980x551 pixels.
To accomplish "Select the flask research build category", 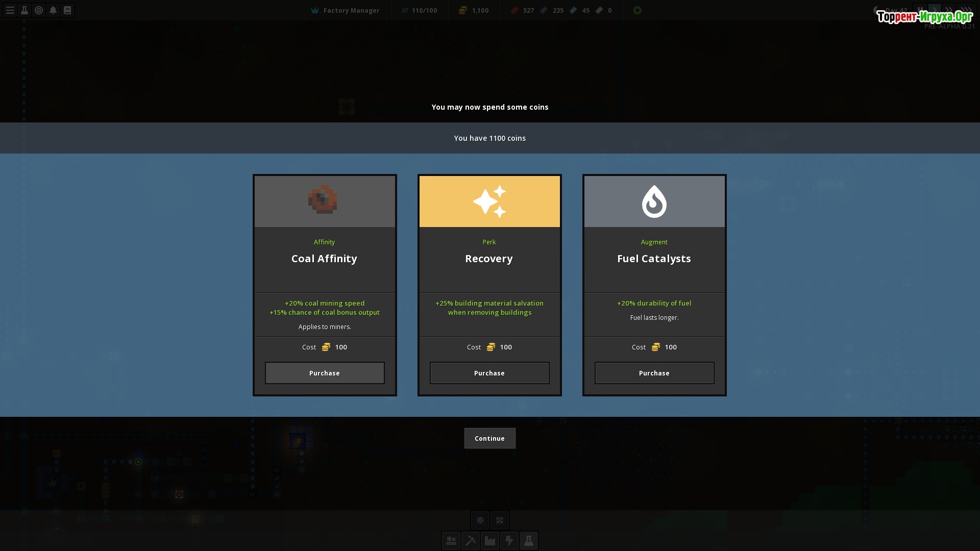I will [x=529, y=541].
